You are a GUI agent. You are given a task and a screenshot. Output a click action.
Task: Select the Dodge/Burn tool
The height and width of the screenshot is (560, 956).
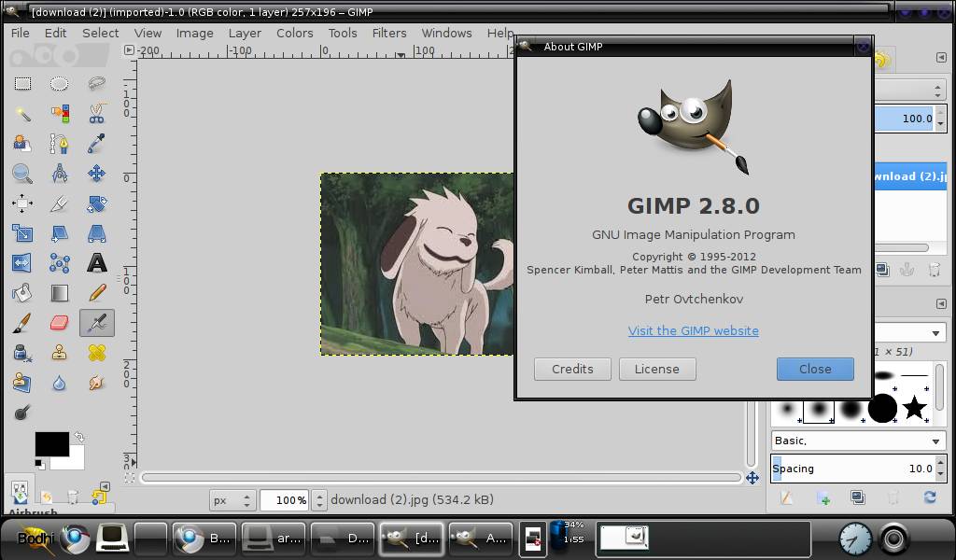[x=22, y=413]
